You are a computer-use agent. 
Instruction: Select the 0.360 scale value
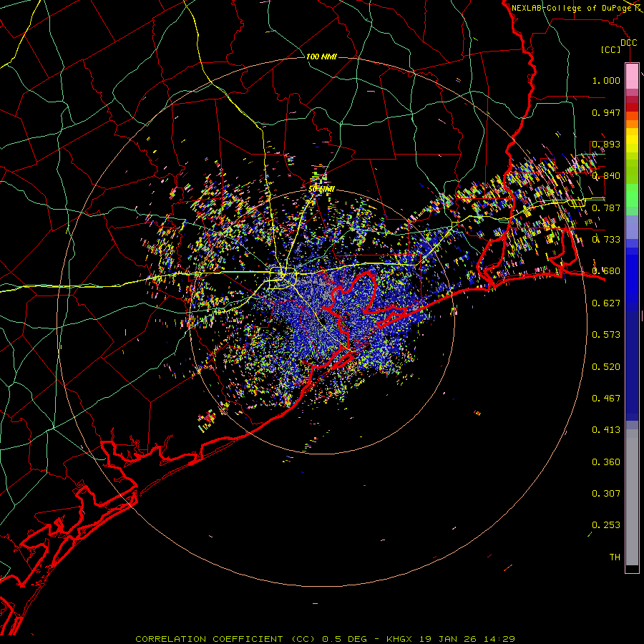coord(606,462)
